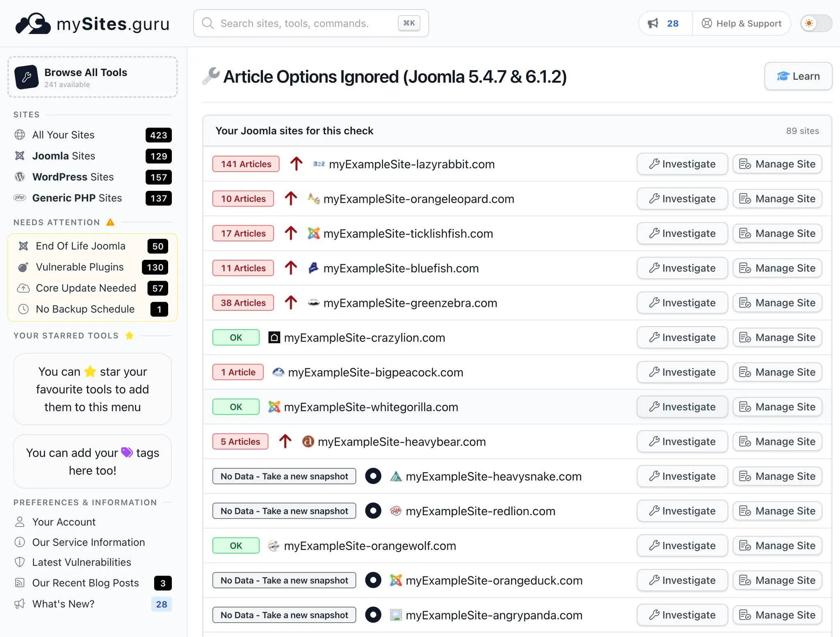Click the cloud upload icon beside Core Update
Viewport: 840px width, 637px height.
[x=23, y=288]
